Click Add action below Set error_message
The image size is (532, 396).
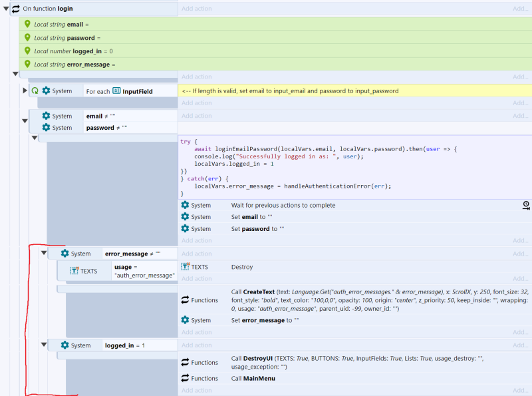point(196,332)
